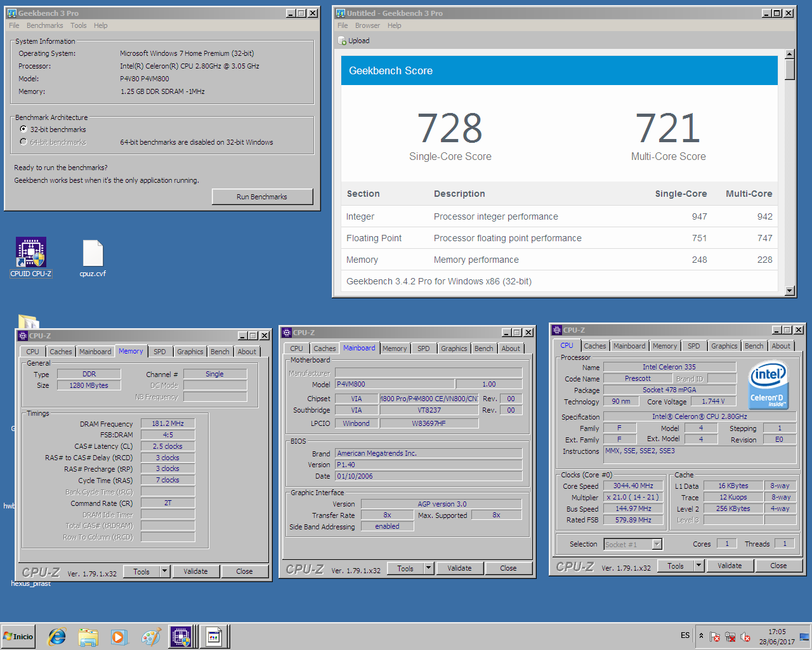
Task: Open File menu in Geekbench 3 Pro window
Action: pyautogui.click(x=14, y=25)
